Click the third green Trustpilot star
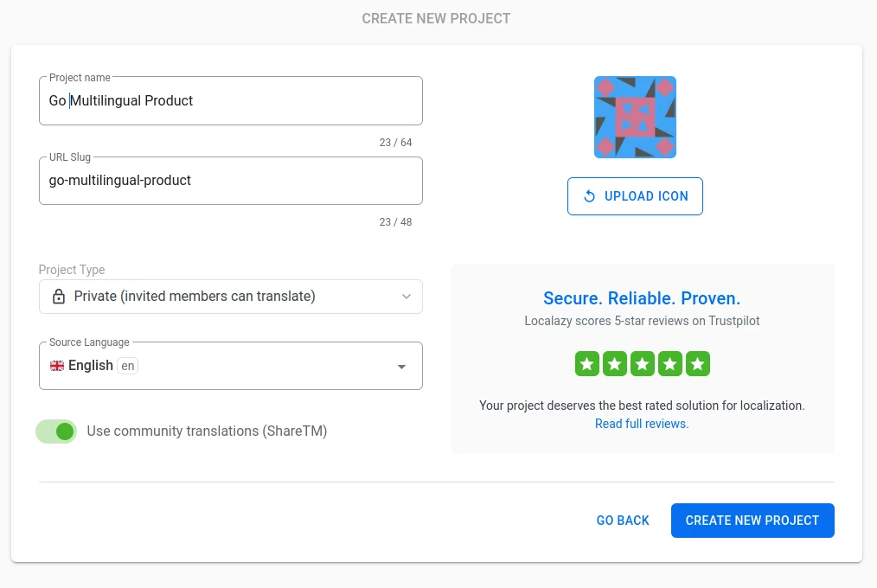Viewport: 877px width, 588px height. point(643,364)
